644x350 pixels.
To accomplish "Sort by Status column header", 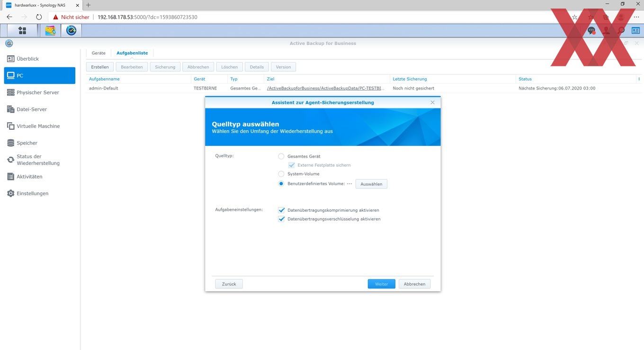I will click(x=575, y=79).
